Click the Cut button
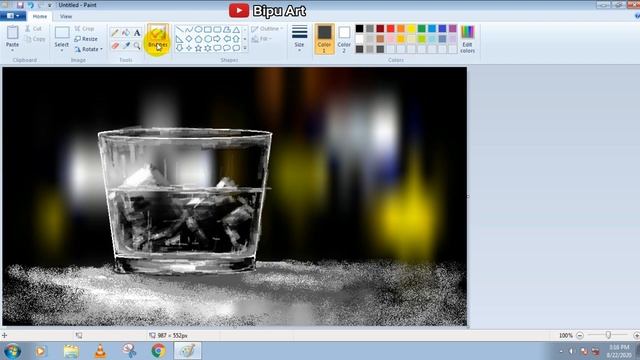Screen dimensions: 640x360 [x=33, y=29]
